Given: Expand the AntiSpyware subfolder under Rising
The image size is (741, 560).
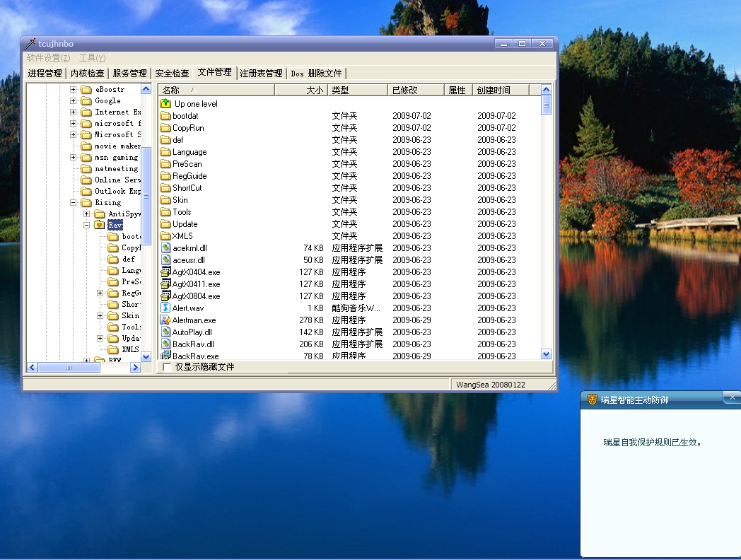Looking at the screenshot, I should (86, 214).
